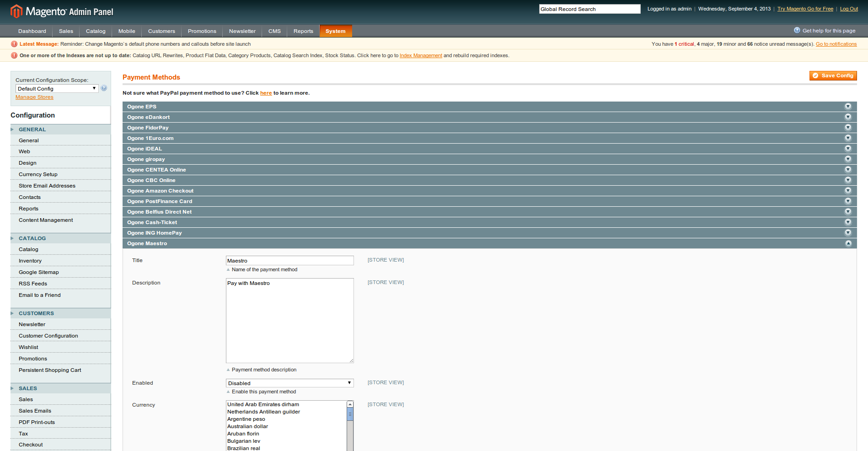Expand Ogone 1Euro.com section arrow
Viewport: 868px width, 451px height.
pos(848,138)
